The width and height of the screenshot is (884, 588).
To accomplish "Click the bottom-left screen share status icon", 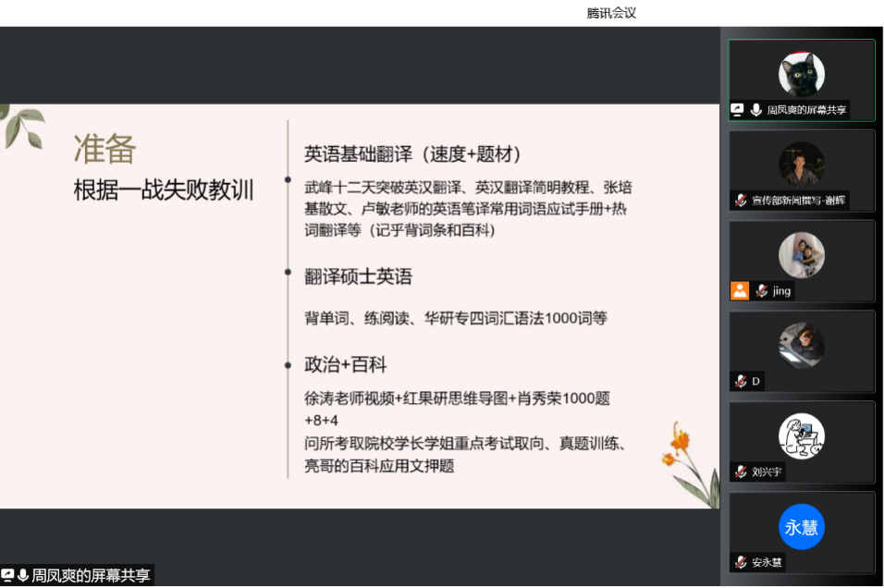I will 7,575.
